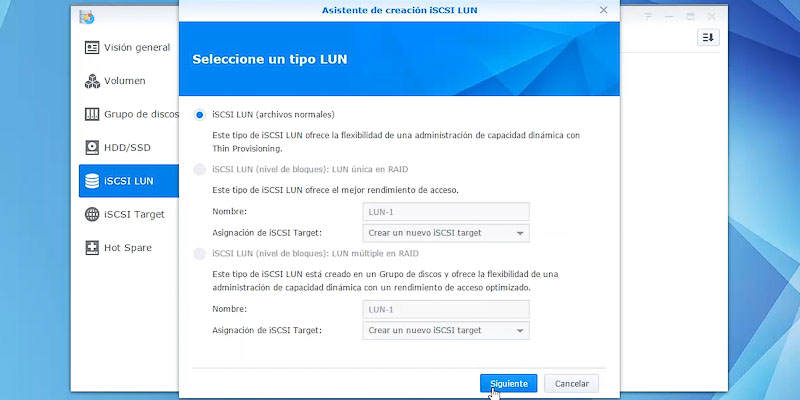The height and width of the screenshot is (400, 800).
Task: Open the Visión general section
Action: [129, 47]
